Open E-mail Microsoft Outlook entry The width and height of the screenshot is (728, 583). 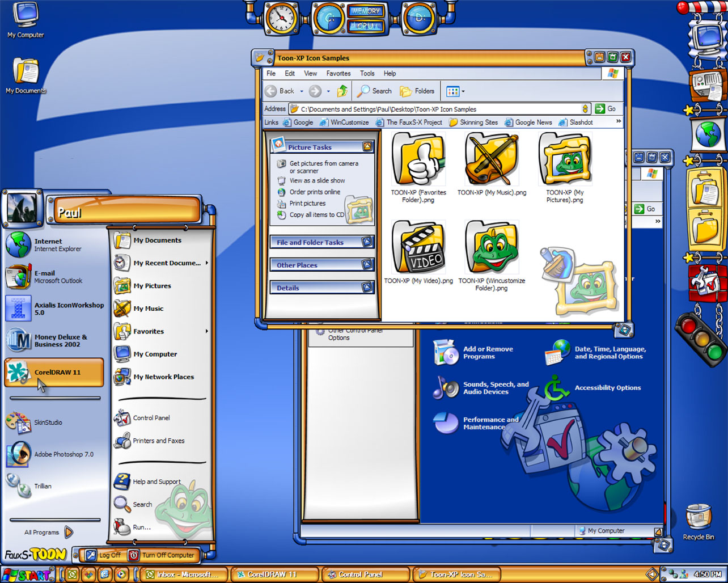[x=54, y=277]
